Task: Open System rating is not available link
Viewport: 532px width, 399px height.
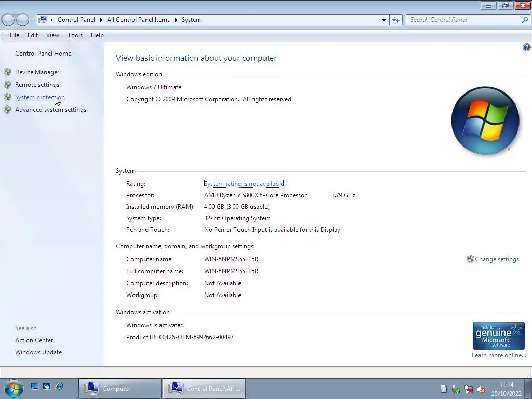Action: point(244,183)
